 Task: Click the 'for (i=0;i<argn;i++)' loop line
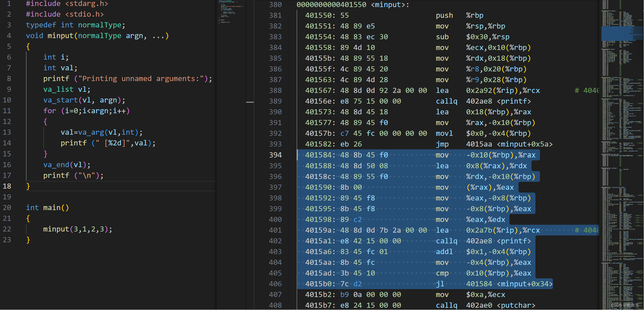[86, 111]
